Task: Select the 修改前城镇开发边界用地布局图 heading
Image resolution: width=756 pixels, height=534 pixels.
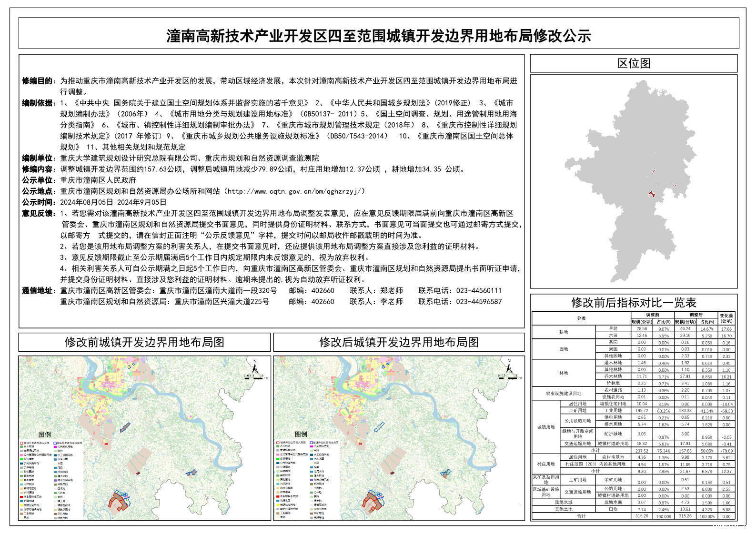Action: 144,342
